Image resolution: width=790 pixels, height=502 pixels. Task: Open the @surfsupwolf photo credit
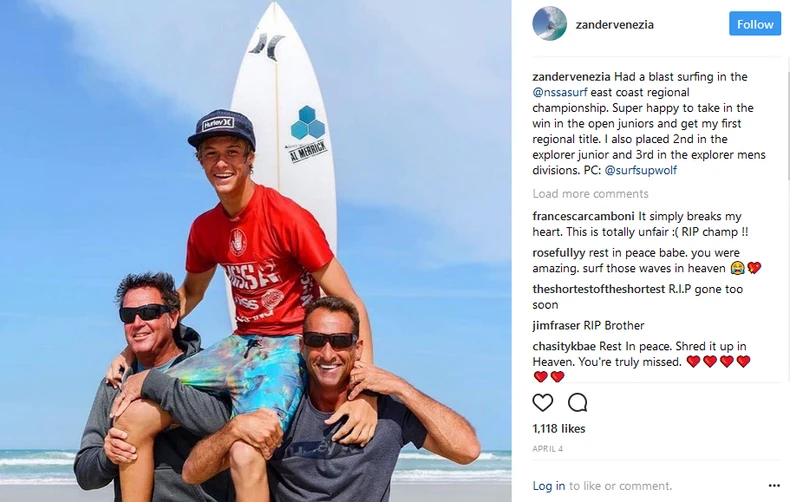tap(640, 170)
